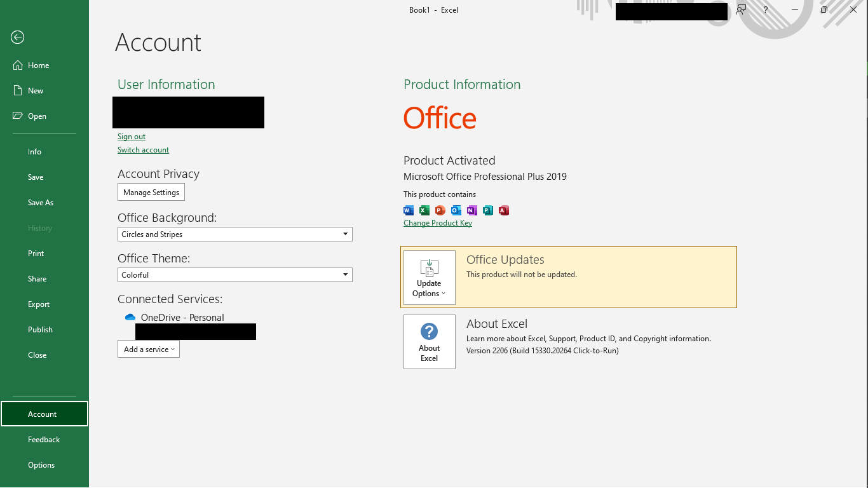Click the back arrow to return to workbook

[x=18, y=37]
